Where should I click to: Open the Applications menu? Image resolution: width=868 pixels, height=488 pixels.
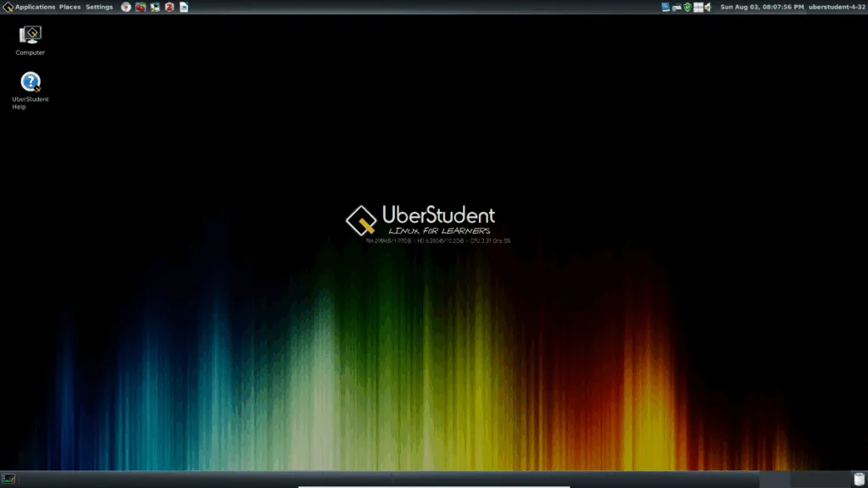(35, 7)
